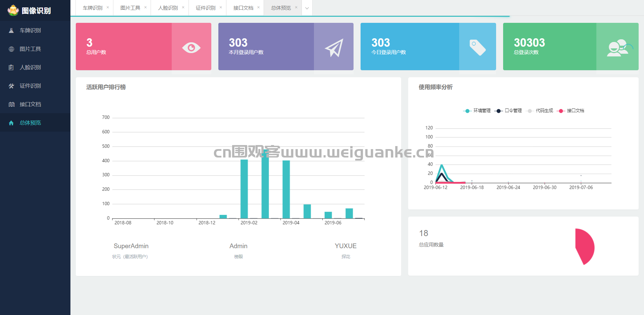Screen dimensions: 644x315
Task: Click the 状元 (最活跃用户) label
Action: [130, 257]
